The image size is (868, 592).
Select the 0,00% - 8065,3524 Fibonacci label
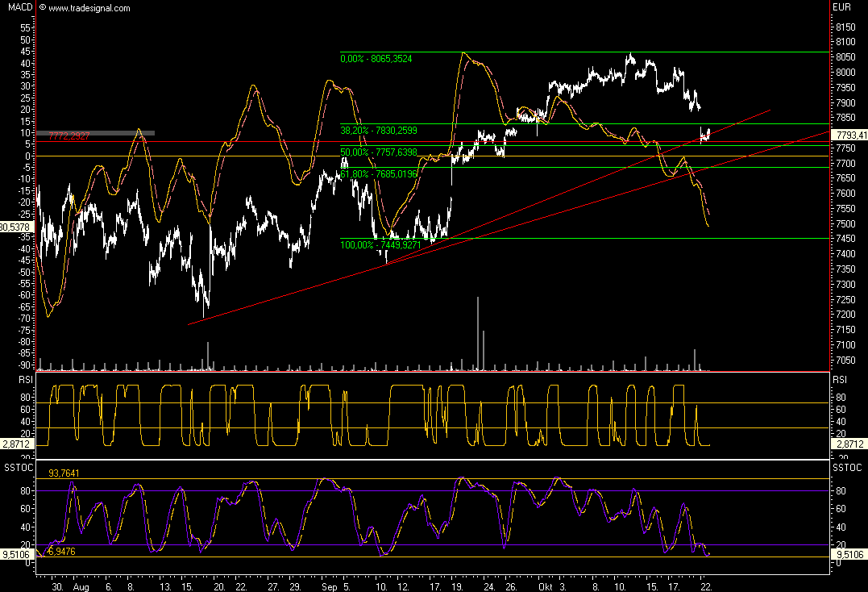point(384,58)
